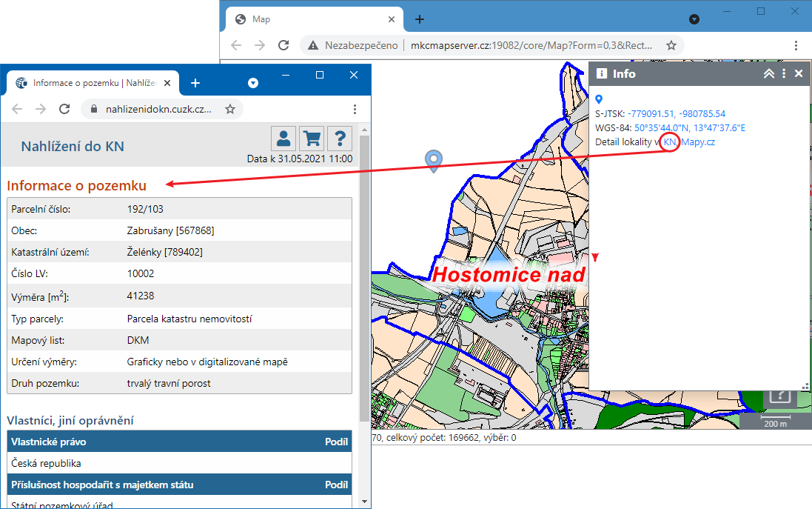Open Chrome menu in the KN window
Image resolution: width=812 pixels, height=509 pixels.
tap(355, 109)
